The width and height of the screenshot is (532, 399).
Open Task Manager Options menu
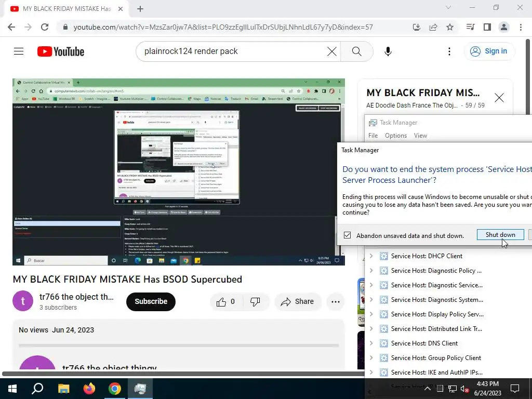click(x=395, y=136)
